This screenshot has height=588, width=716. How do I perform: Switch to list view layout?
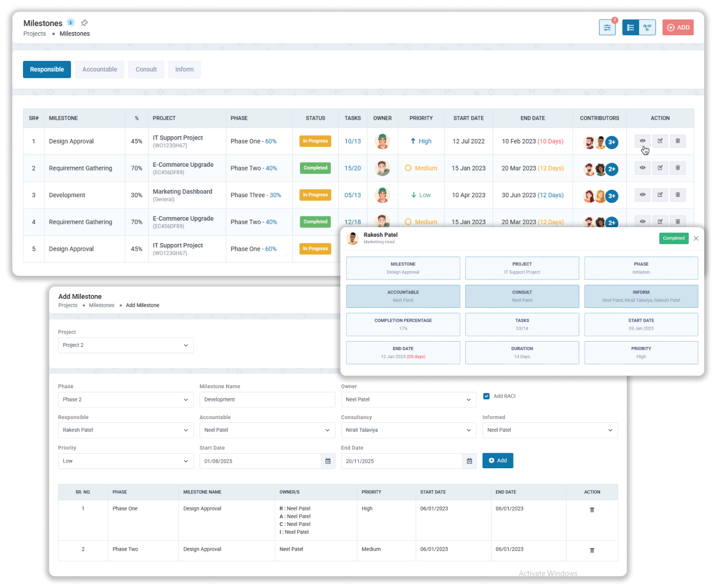pyautogui.click(x=631, y=28)
